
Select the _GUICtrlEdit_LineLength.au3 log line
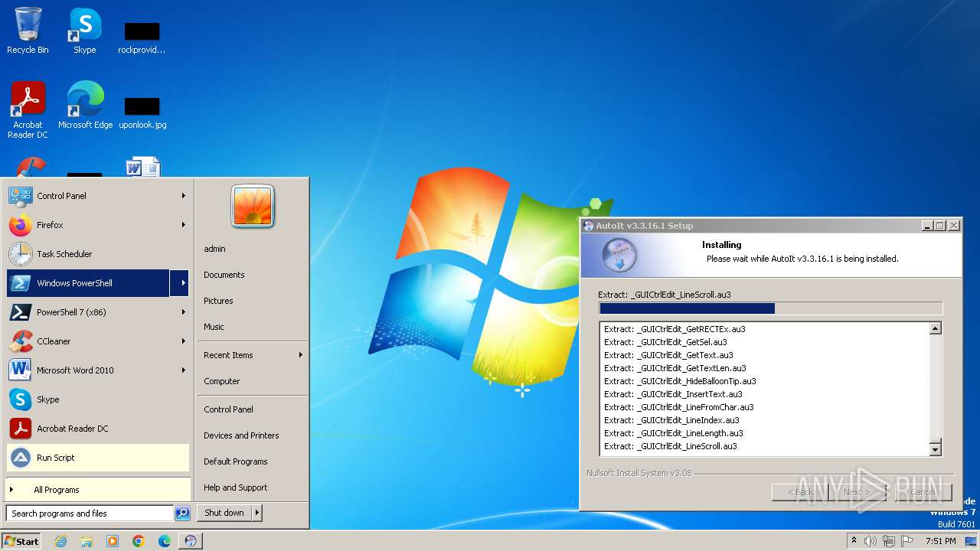tap(673, 433)
